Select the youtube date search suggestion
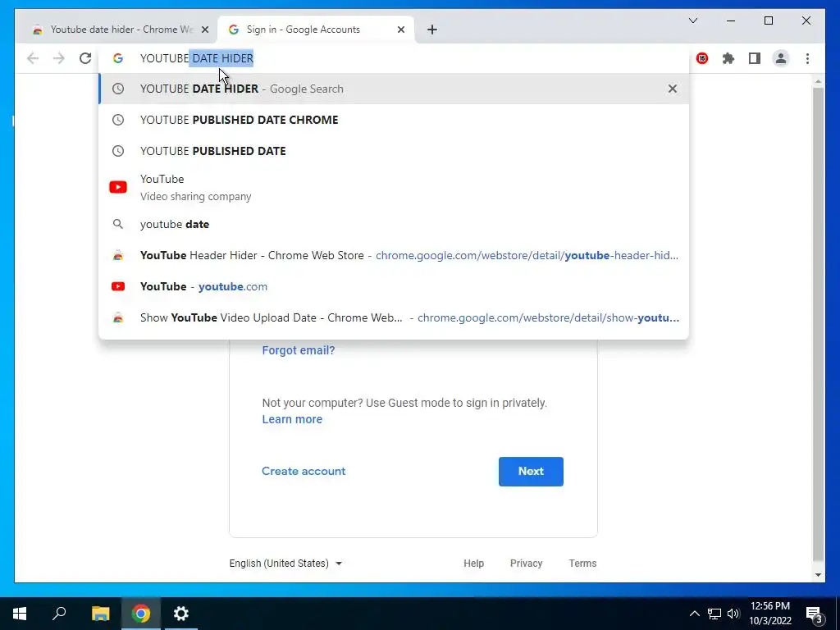840x630 pixels. click(x=394, y=225)
